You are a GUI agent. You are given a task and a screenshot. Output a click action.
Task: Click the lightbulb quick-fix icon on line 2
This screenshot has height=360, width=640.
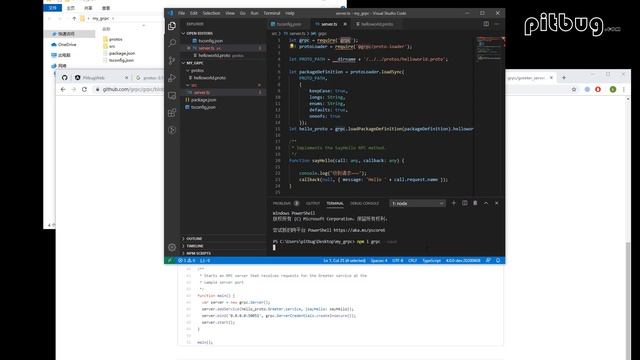(292, 47)
